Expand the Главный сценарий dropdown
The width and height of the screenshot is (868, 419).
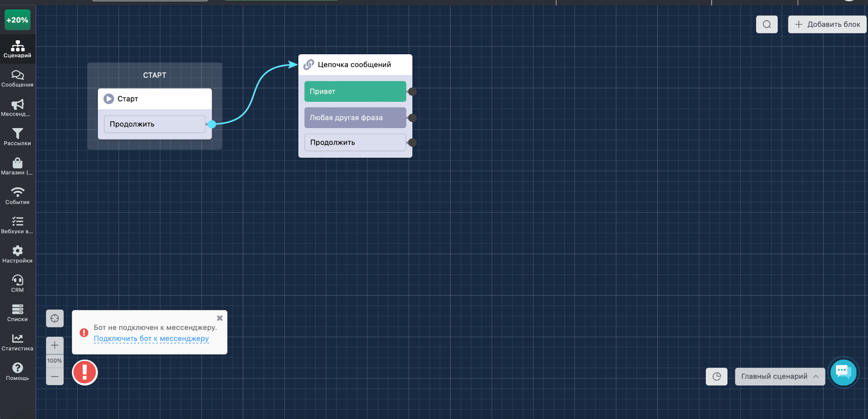(x=780, y=376)
